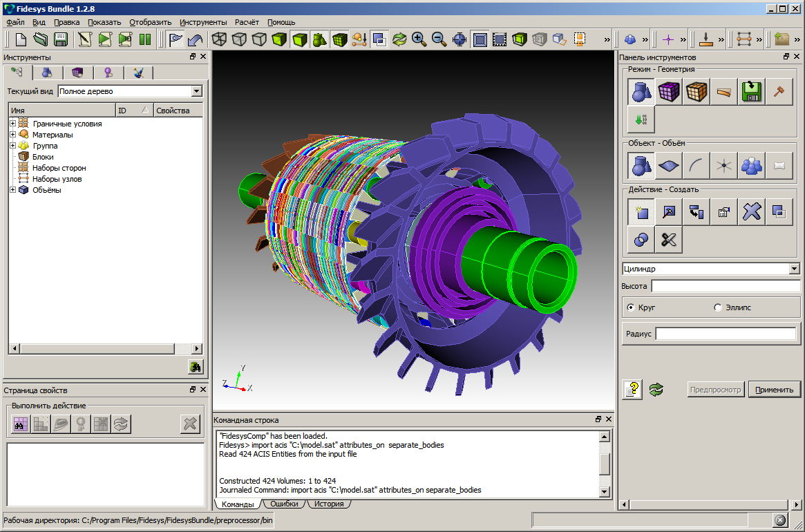Click the Высота input field

pyautogui.click(x=725, y=286)
